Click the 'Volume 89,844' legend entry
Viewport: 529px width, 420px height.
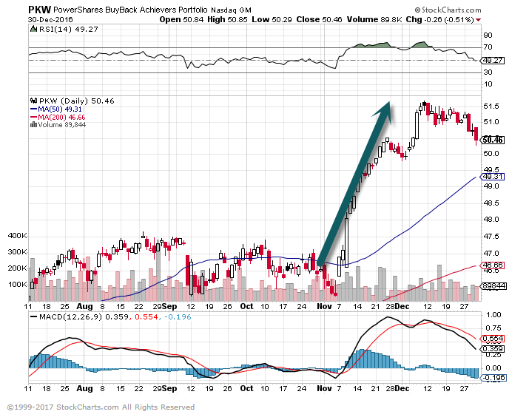(61, 125)
